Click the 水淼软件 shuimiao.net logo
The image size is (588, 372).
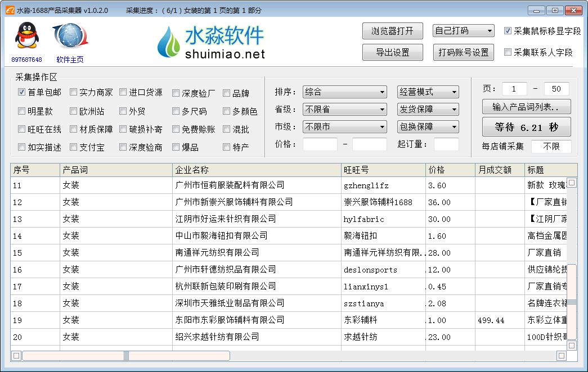pos(211,42)
